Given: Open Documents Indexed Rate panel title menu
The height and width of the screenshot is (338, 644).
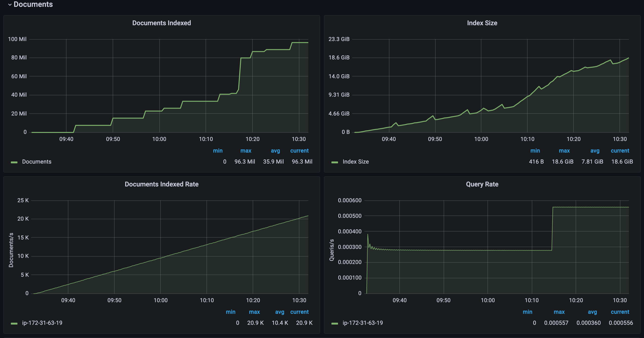Looking at the screenshot, I should 161,184.
